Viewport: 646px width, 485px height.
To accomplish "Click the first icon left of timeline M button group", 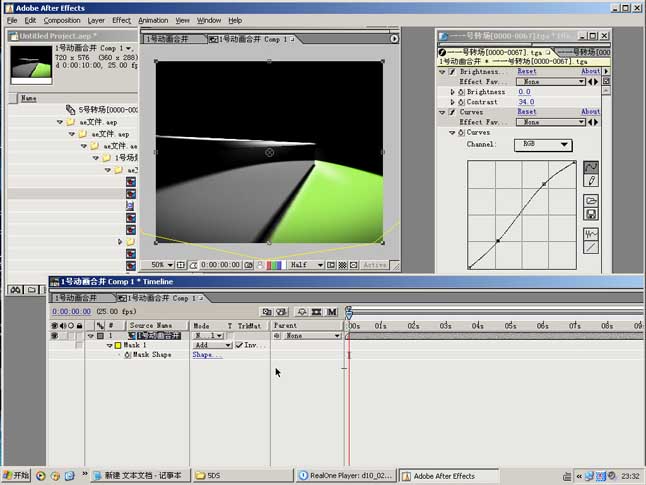I will click(x=267, y=312).
